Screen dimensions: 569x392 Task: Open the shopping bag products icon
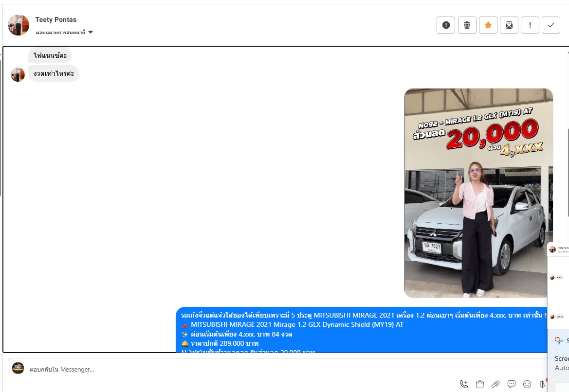480,384
